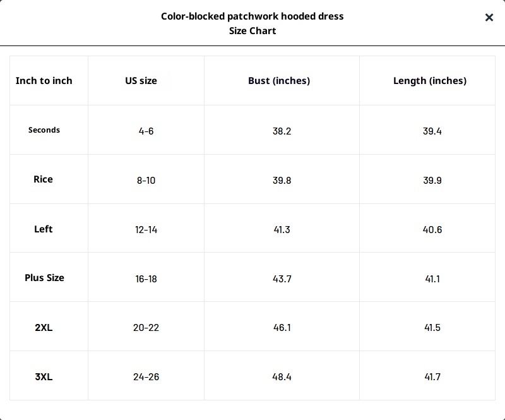
Task: Select the 'Seconds' size row label
Action: 44,130
